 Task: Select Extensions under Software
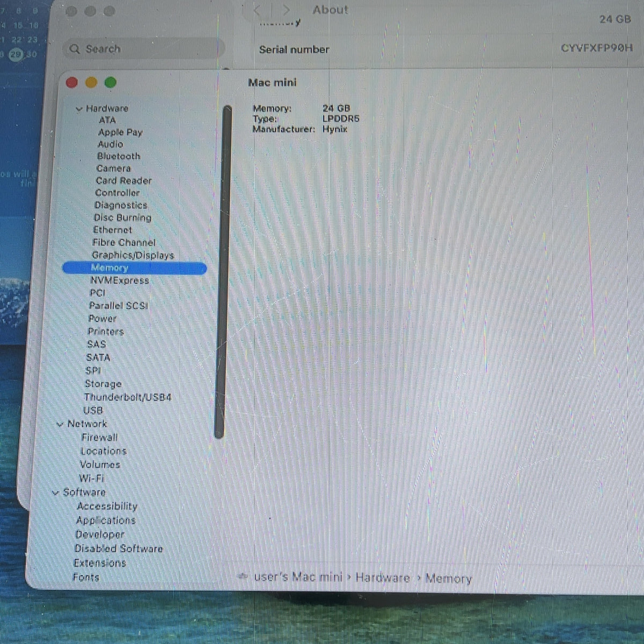coord(100,563)
